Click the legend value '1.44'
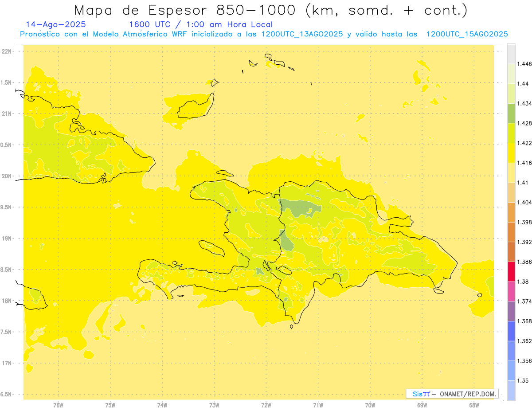The image size is (532, 411). click(523, 84)
